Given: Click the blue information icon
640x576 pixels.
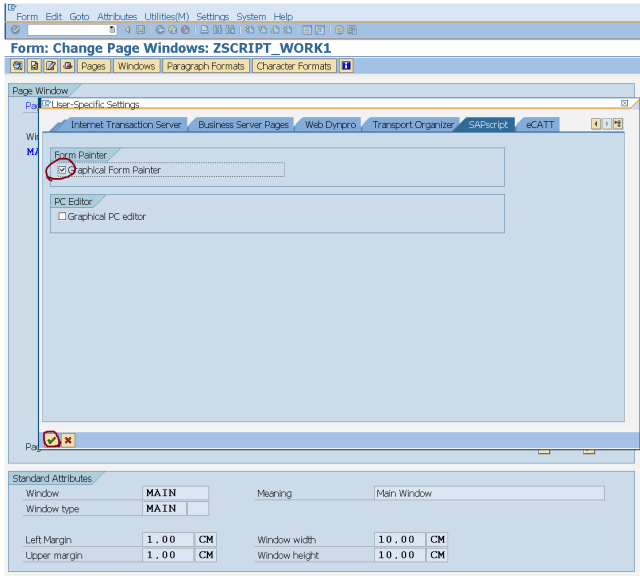Looking at the screenshot, I should click(x=346, y=66).
